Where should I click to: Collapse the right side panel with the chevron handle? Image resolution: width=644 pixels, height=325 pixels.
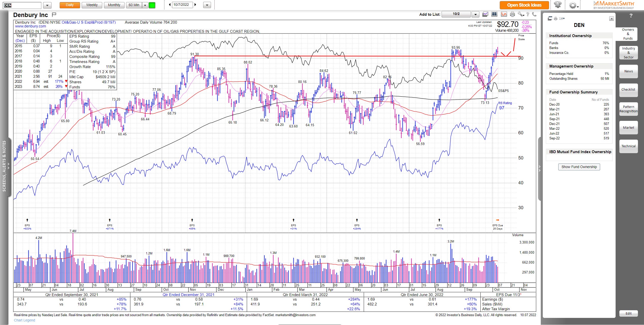[539, 168]
